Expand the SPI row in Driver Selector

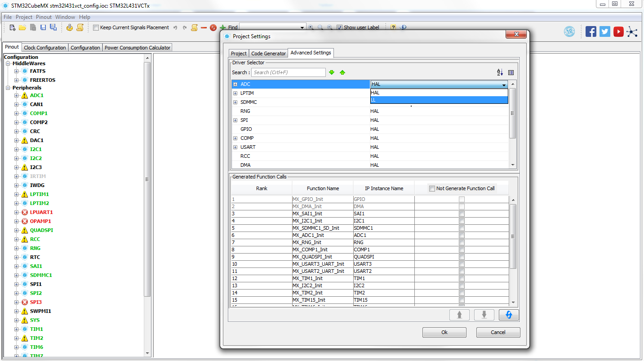click(x=235, y=120)
